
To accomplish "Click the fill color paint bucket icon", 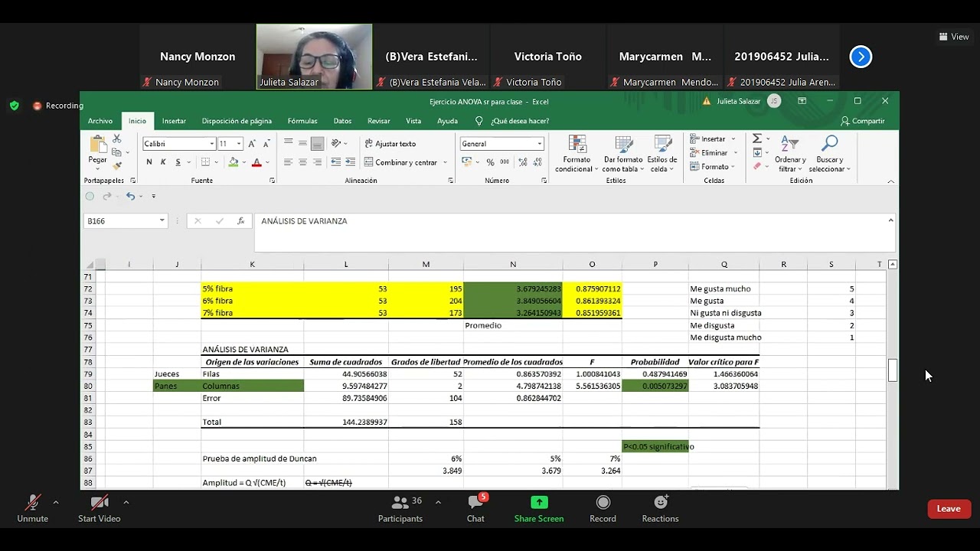I will [x=233, y=162].
